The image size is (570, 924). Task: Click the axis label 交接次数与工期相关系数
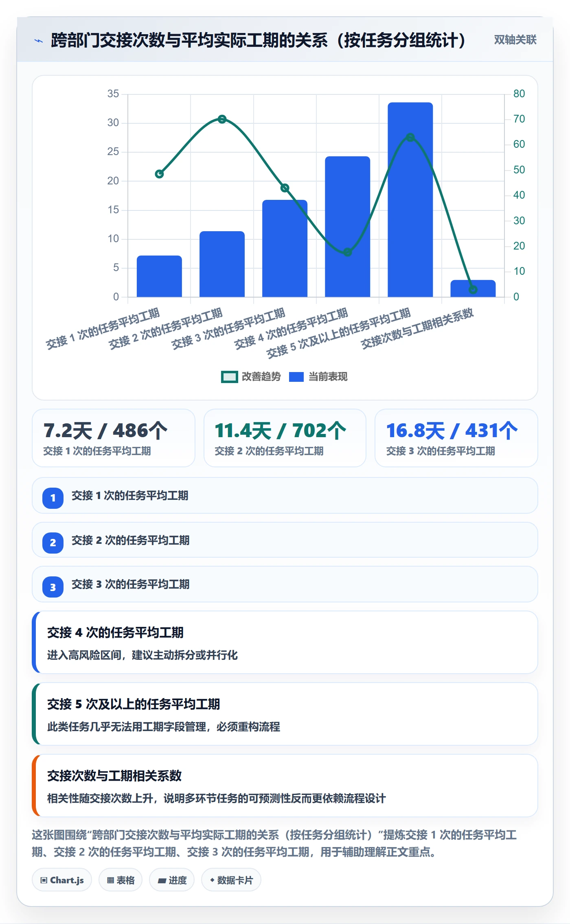417,328
